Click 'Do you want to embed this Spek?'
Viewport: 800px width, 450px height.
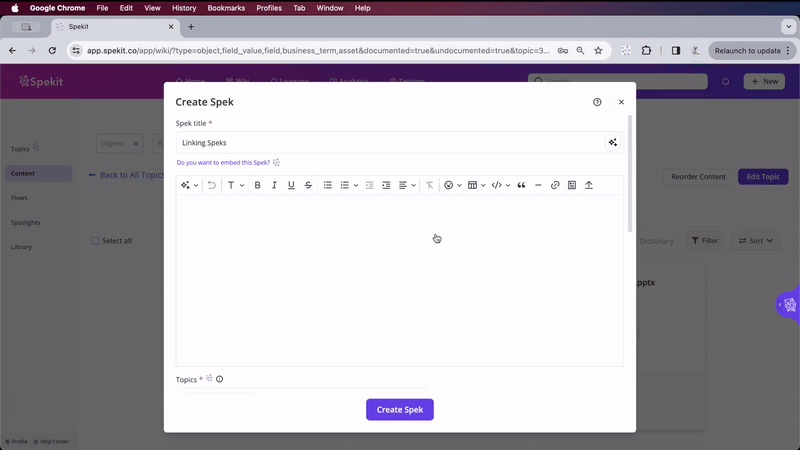tap(223, 162)
